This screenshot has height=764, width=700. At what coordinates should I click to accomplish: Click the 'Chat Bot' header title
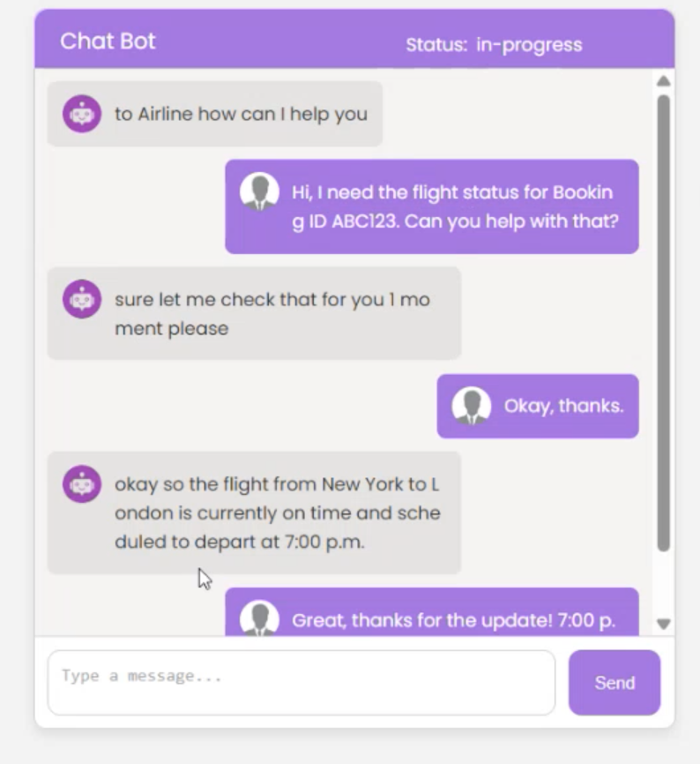pos(108,41)
